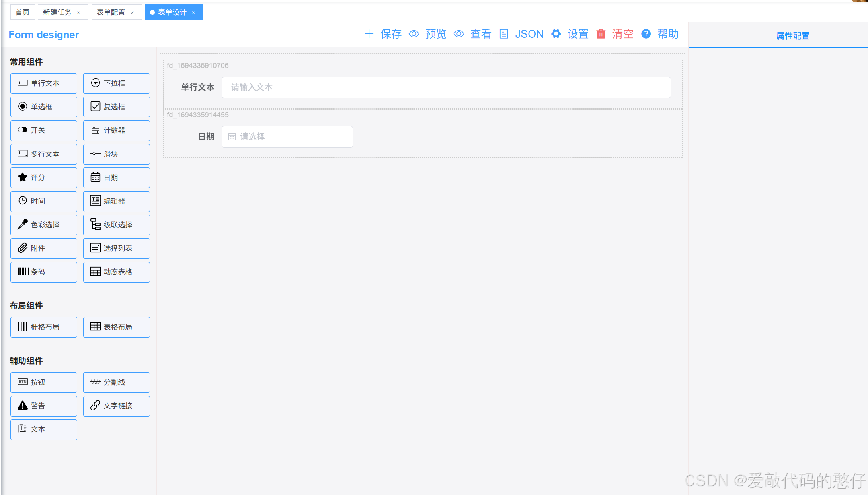Select the Barcode (条码) component

[44, 272]
